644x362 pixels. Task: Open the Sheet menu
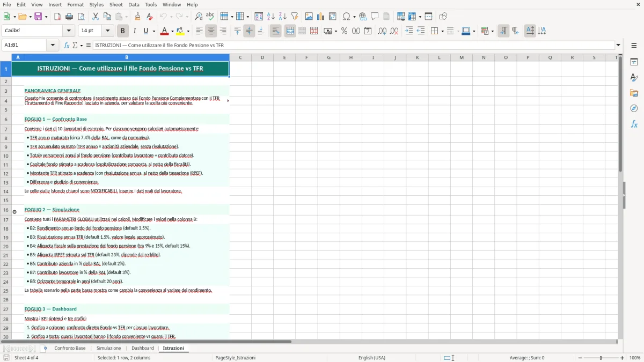(x=116, y=4)
